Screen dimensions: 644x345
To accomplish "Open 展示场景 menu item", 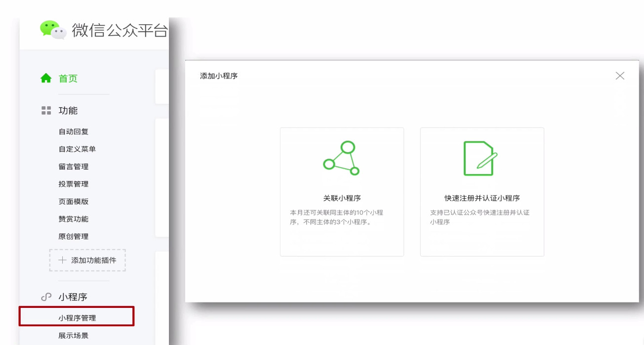I will pos(74,336).
